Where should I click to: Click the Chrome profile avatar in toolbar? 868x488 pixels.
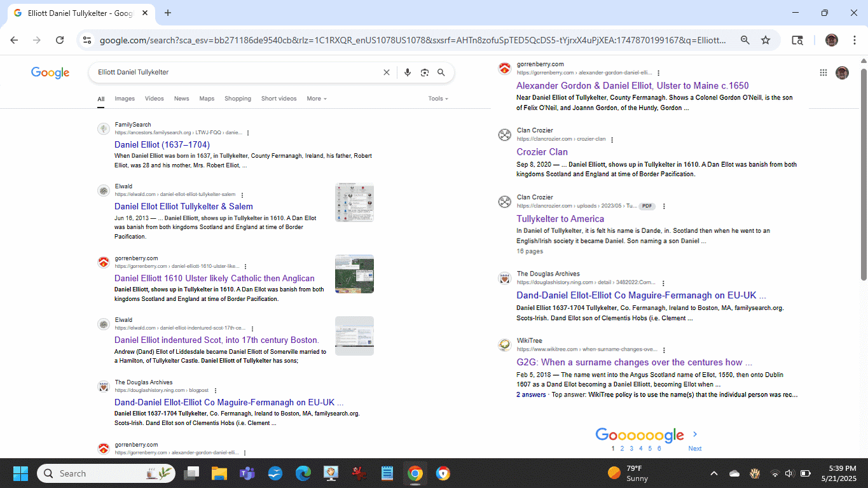832,40
